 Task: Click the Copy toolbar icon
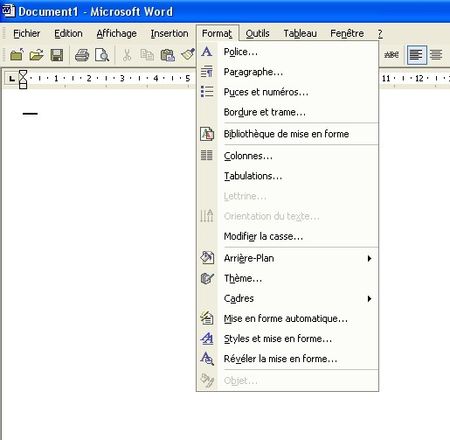pos(147,55)
